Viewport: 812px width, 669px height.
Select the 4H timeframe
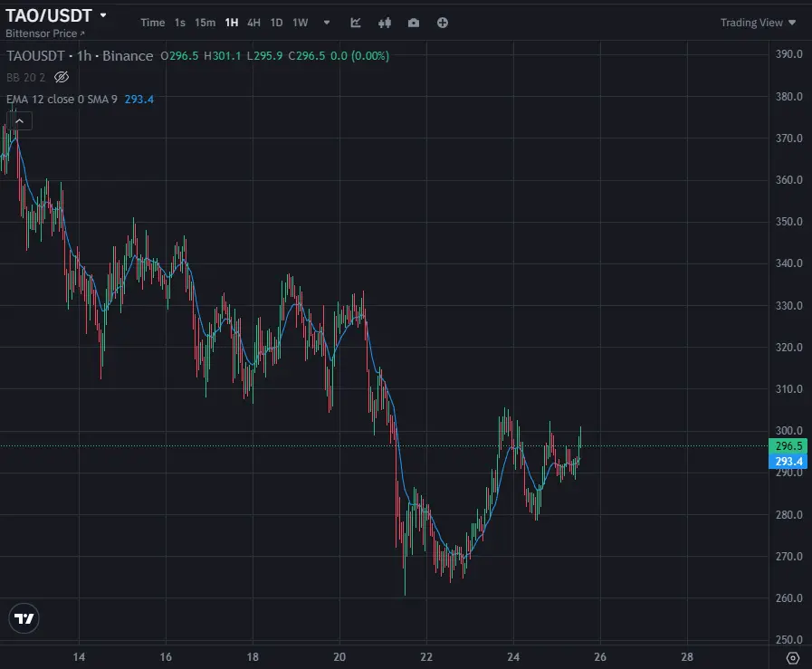tap(254, 23)
